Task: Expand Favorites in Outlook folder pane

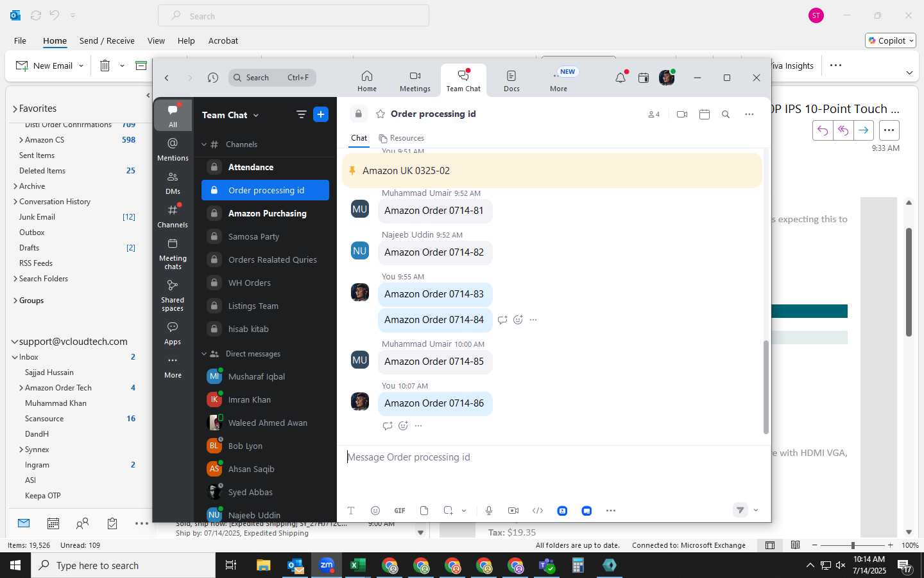Action: (x=15, y=109)
